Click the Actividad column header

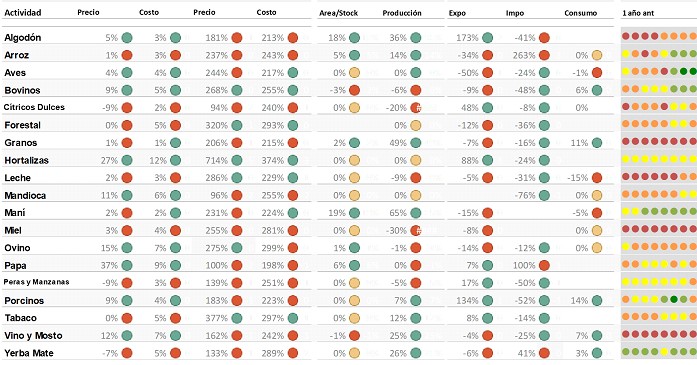pyautogui.click(x=23, y=13)
